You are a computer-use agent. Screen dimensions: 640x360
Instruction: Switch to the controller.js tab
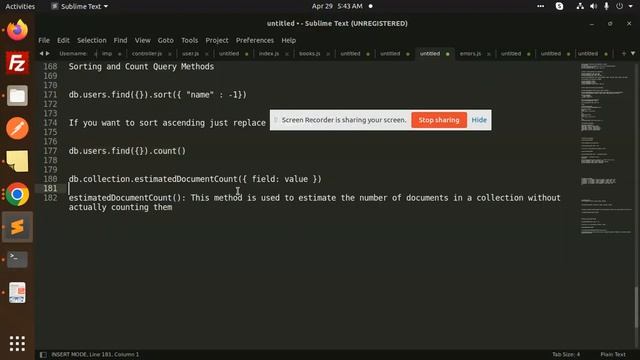pos(147,53)
